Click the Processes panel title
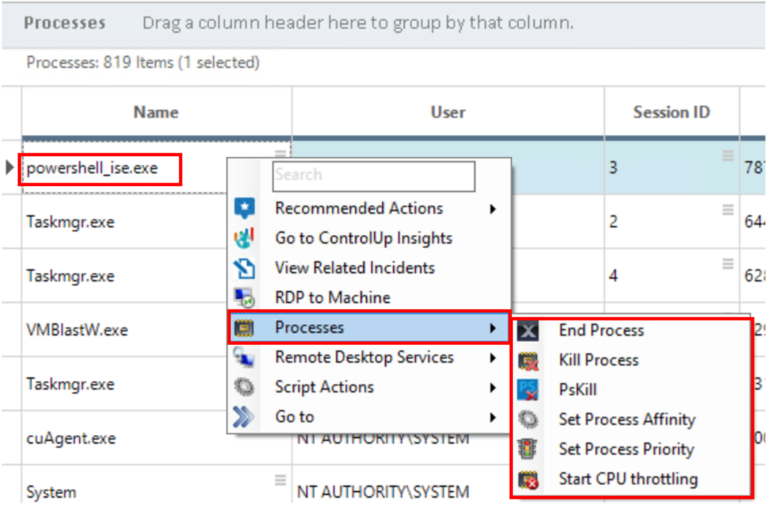Viewport: 768px width, 506px height. click(65, 23)
